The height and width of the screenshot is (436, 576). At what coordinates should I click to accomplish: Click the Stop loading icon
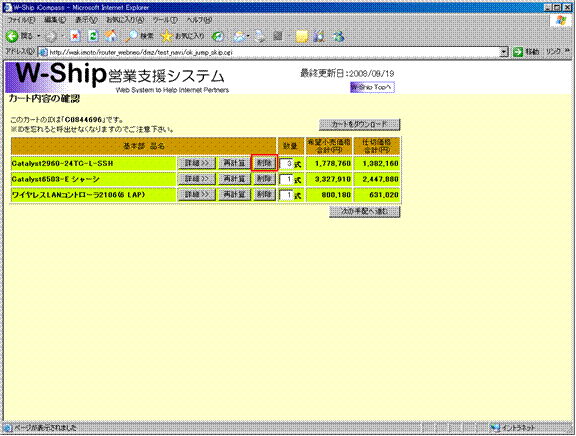[75, 36]
